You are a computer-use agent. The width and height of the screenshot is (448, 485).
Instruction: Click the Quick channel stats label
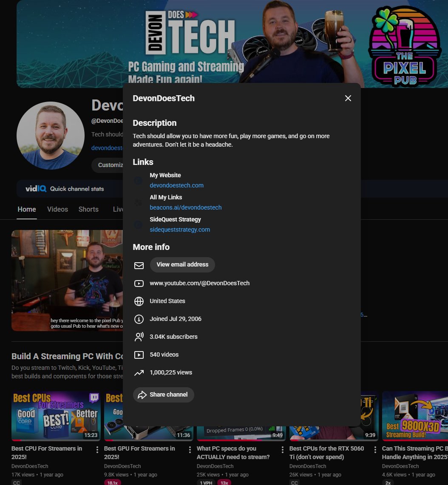click(x=77, y=189)
